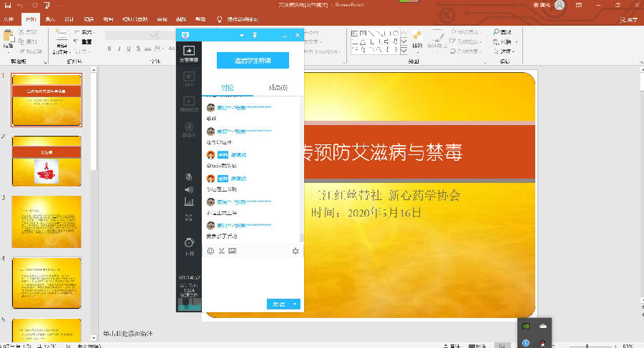Open the File menu tab

(x=8, y=19)
